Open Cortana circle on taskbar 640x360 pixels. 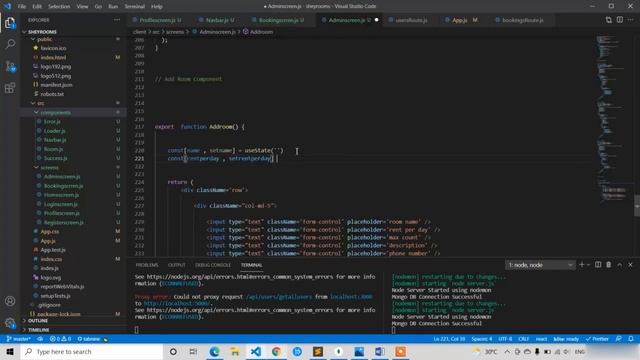173,351
